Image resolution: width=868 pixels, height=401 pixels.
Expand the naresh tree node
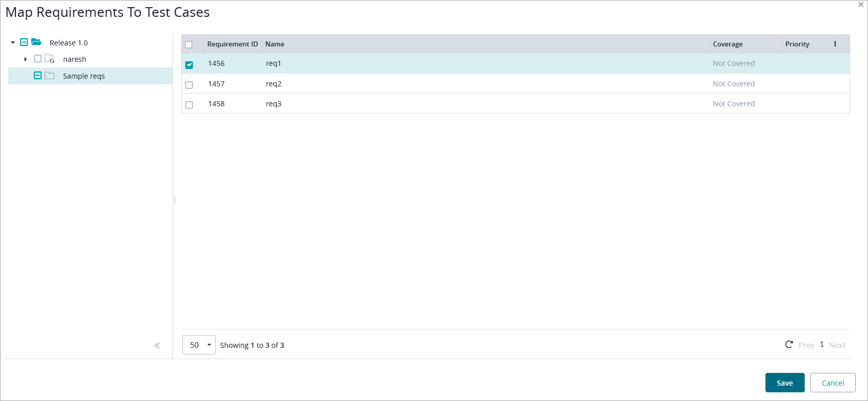(26, 59)
